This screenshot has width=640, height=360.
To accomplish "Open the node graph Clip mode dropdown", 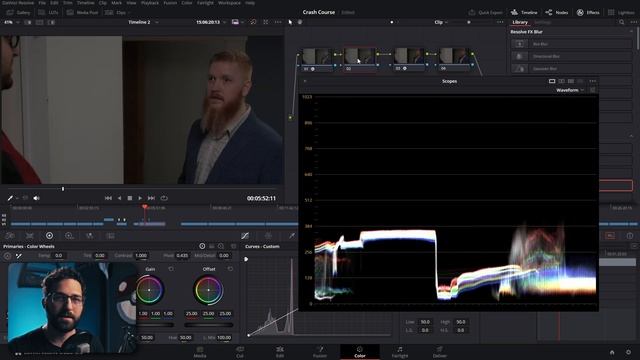I will tap(441, 22).
